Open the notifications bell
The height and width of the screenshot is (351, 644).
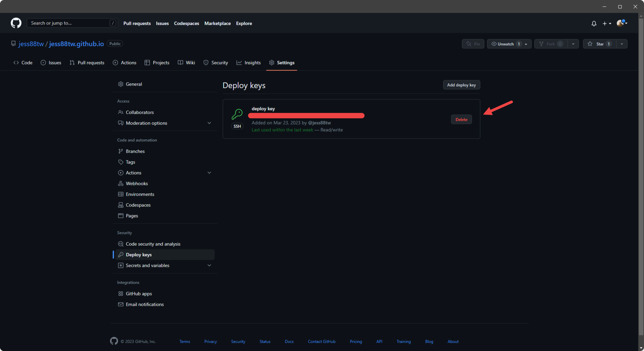click(x=594, y=24)
